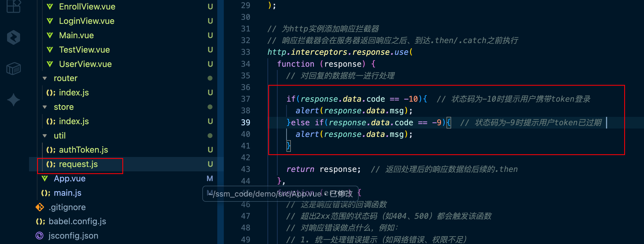Click the 'return response;' statement

point(324,169)
